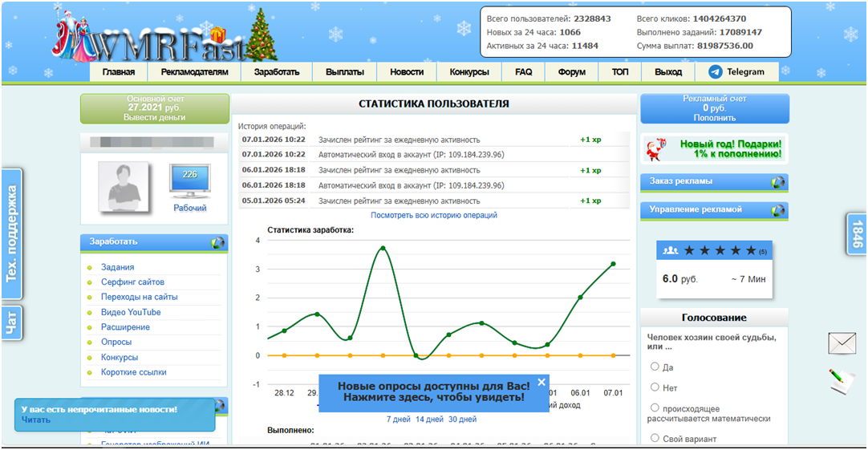Click the users icon on rating card

click(x=671, y=251)
